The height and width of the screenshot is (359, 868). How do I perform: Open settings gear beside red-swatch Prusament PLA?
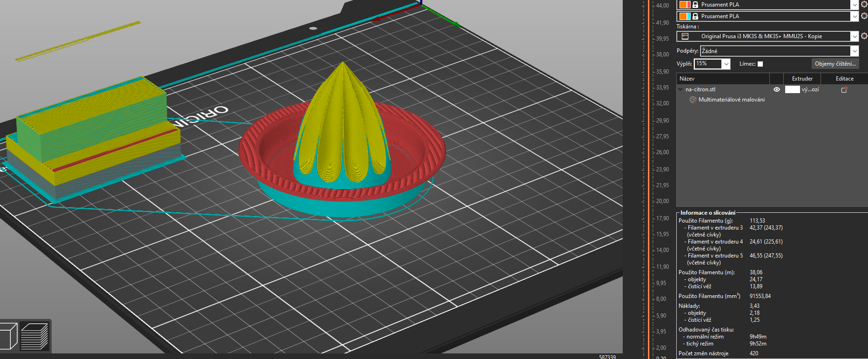[864, 4]
